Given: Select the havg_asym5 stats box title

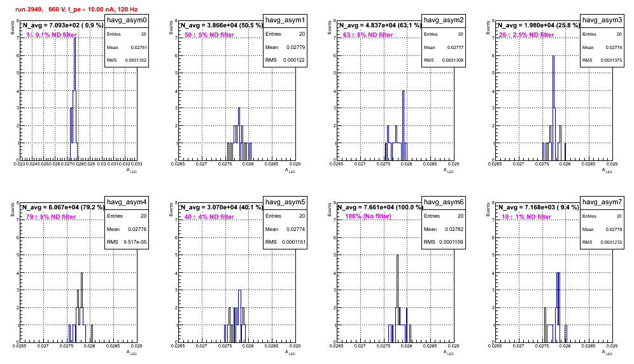Looking at the screenshot, I should pos(285,202).
